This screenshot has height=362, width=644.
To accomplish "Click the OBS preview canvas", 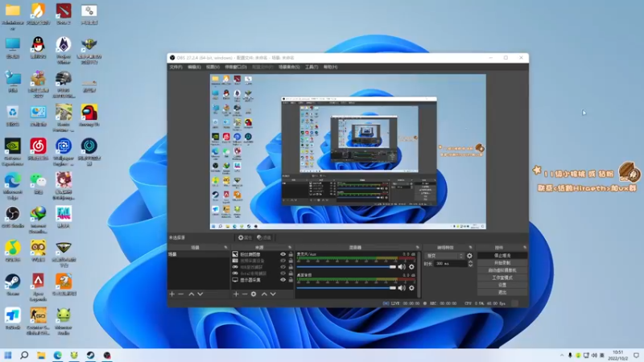I will (348, 151).
